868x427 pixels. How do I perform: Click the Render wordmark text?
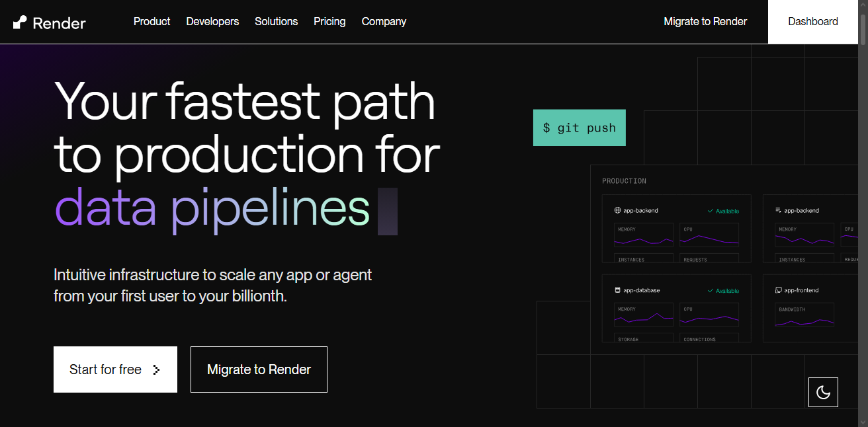pyautogui.click(x=59, y=23)
